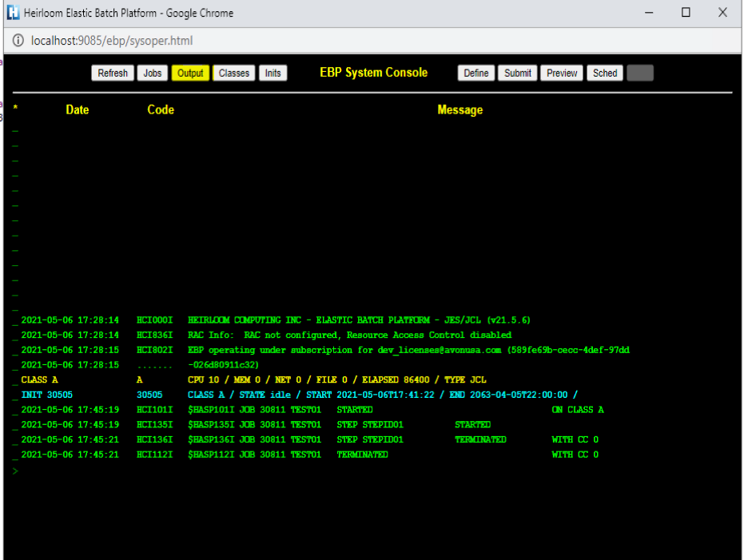Click the INIT 30505 row label
The image size is (744, 560).
[47, 395]
